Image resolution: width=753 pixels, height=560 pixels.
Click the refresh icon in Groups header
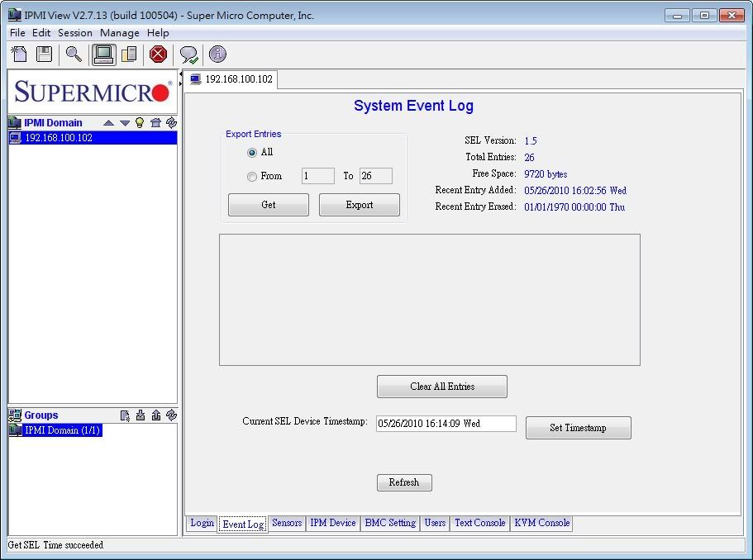tap(171, 415)
